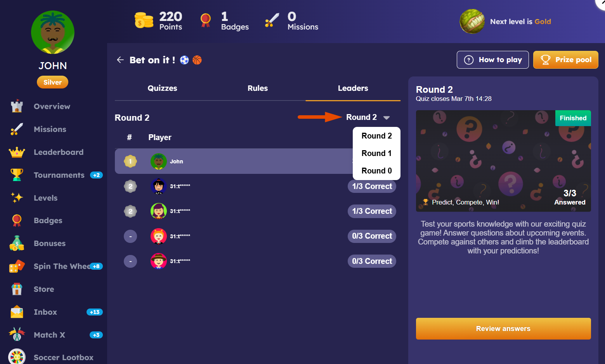Image resolution: width=605 pixels, height=364 pixels.
Task: Open Spin The Wheel dice icon
Action: coord(17,266)
